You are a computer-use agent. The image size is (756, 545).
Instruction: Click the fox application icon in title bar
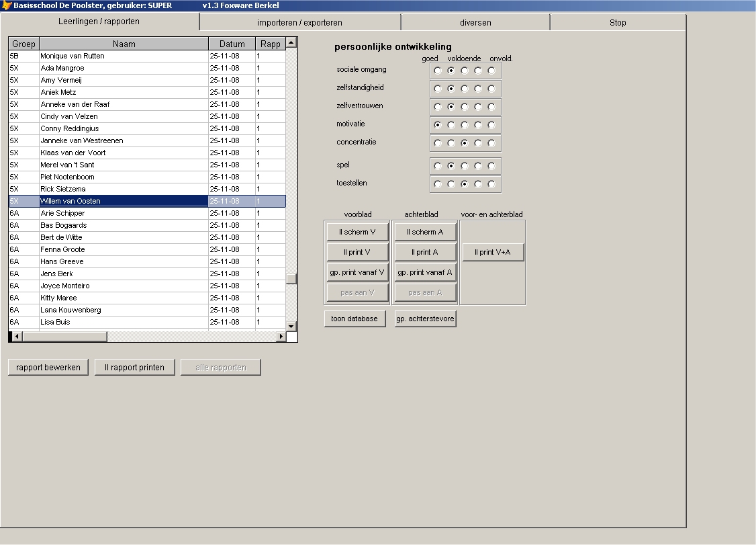7,5
